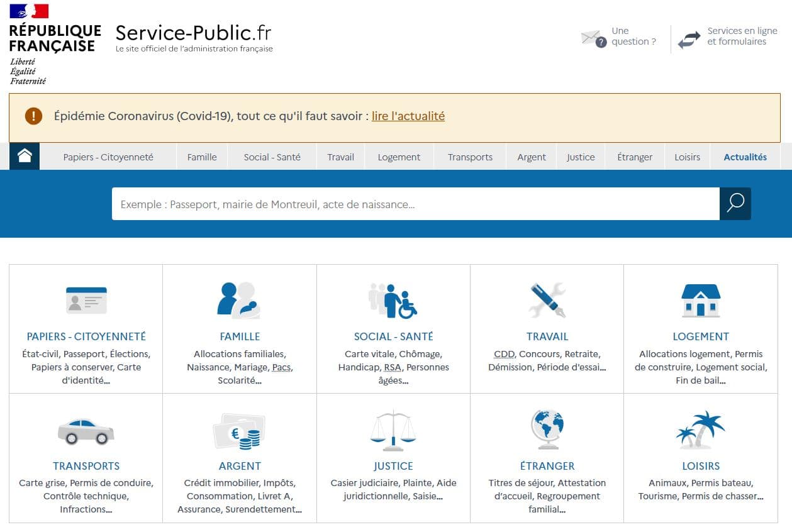
Task: Click the FAMILLE card heading
Action: click(240, 336)
